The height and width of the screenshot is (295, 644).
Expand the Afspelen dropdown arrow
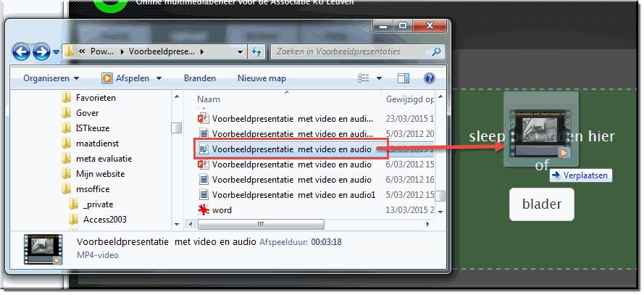pyautogui.click(x=159, y=78)
